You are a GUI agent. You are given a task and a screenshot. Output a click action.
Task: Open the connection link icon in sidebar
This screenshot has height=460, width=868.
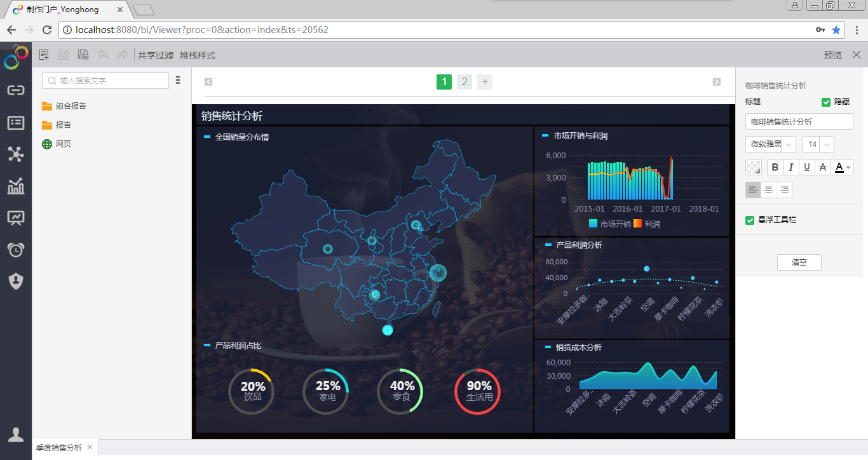tap(16, 90)
